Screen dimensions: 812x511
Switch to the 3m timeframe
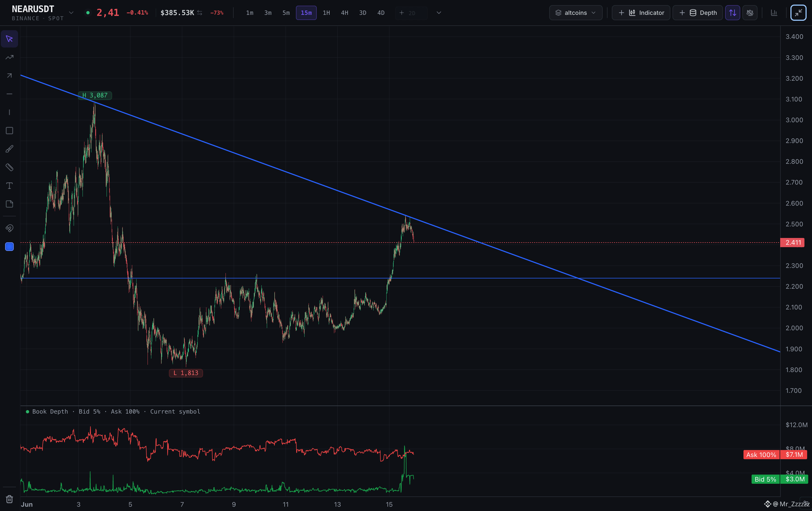click(x=268, y=13)
